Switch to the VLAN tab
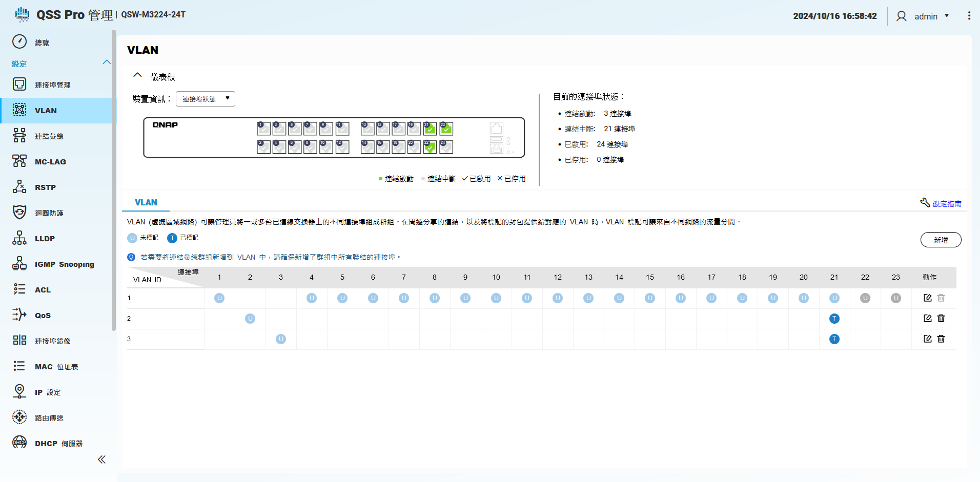Image resolution: width=980 pixels, height=482 pixels. [146, 202]
